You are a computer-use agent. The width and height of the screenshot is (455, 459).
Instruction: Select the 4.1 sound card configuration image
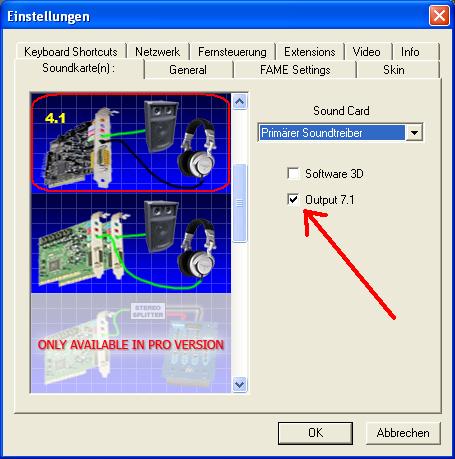tap(131, 143)
